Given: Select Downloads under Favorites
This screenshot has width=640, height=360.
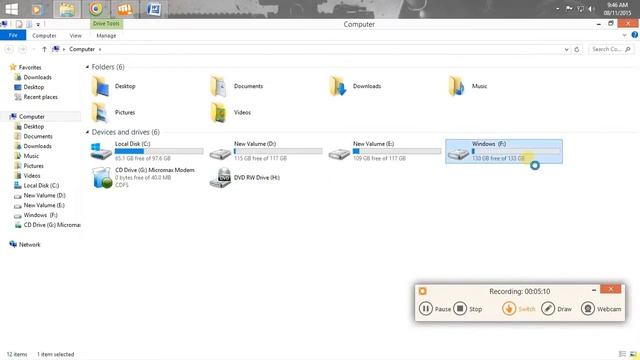Looking at the screenshot, I should coord(38,77).
